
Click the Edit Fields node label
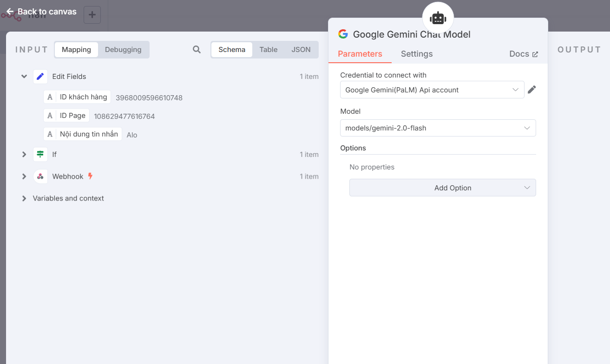point(69,77)
